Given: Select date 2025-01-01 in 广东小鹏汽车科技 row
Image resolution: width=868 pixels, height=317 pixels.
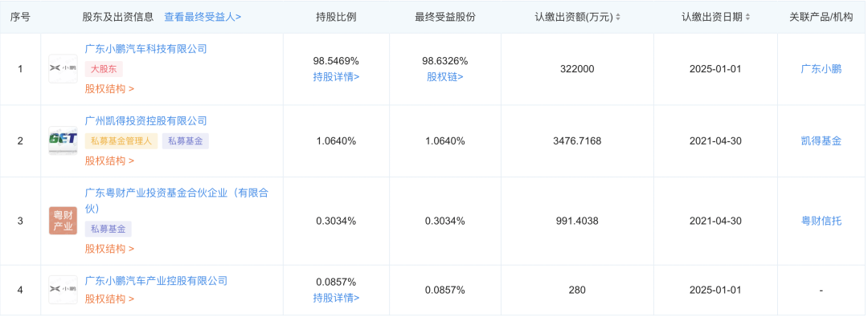Looking at the screenshot, I should [x=715, y=69].
